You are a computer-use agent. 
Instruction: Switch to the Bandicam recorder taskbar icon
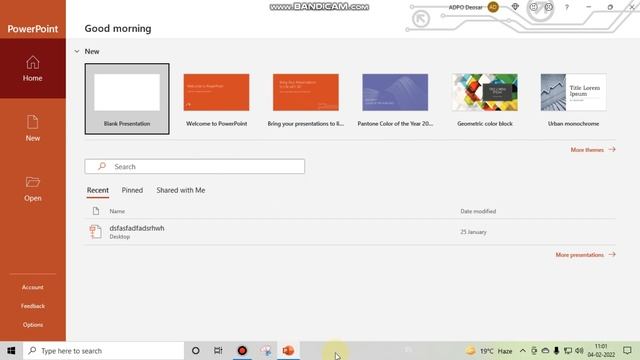[242, 351]
